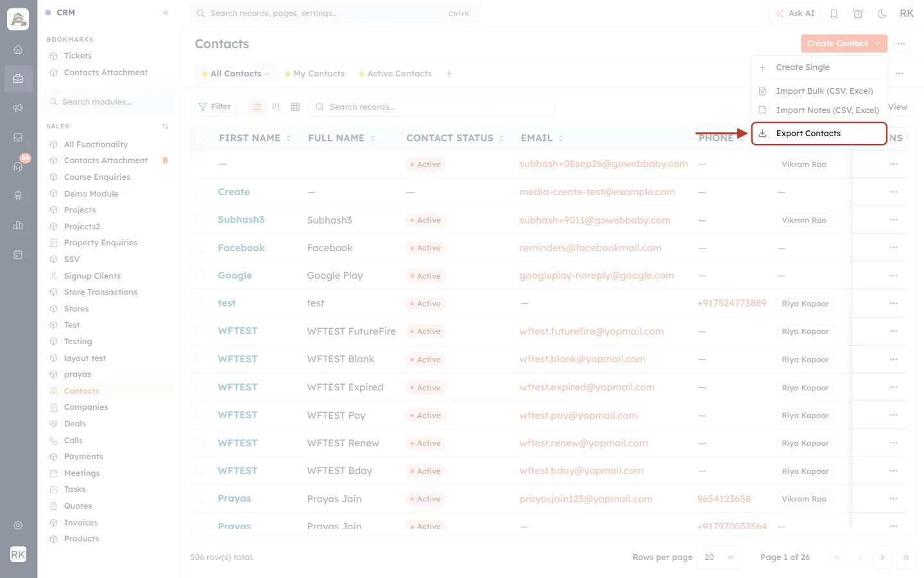Focus the Search records field
This screenshot has height=578, width=924.
coord(432,107)
